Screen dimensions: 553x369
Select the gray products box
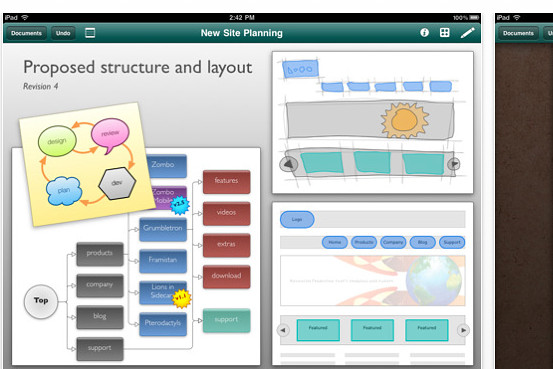(x=100, y=254)
